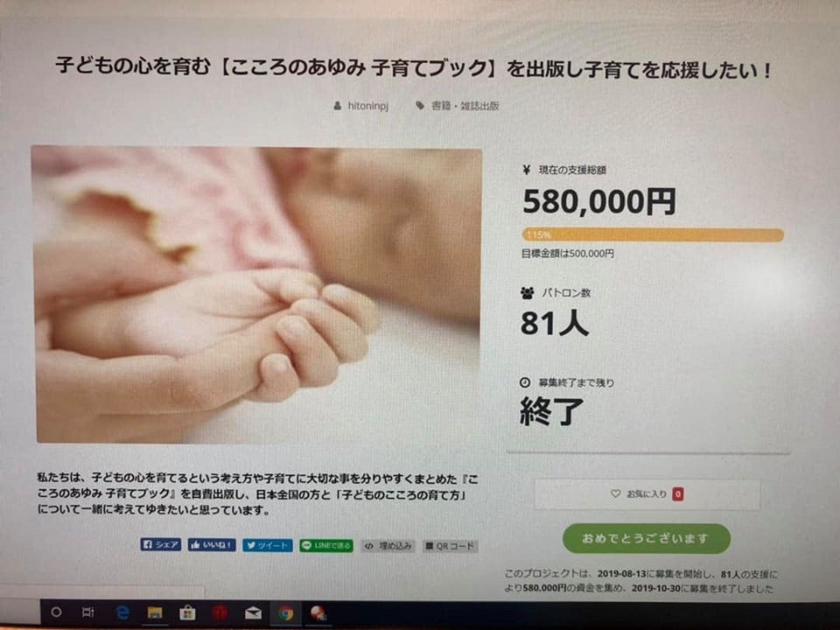
Task: Click the project title heading text
Action: pos(414,68)
